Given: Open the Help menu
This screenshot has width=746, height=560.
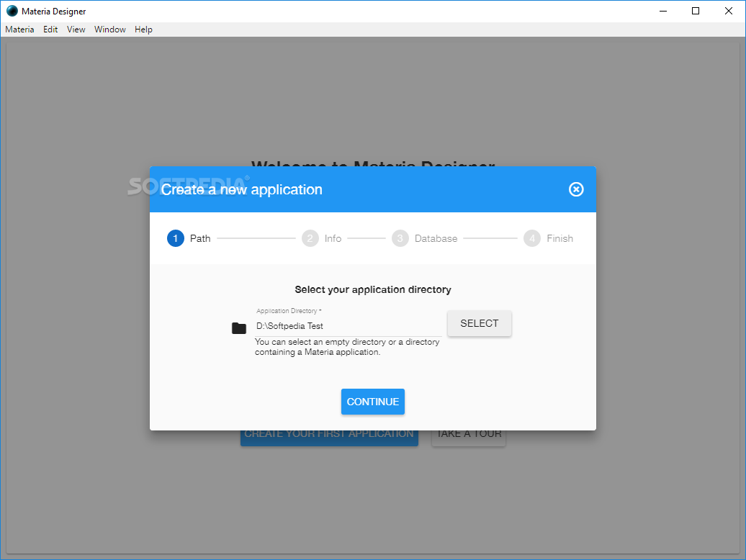Looking at the screenshot, I should tap(143, 30).
